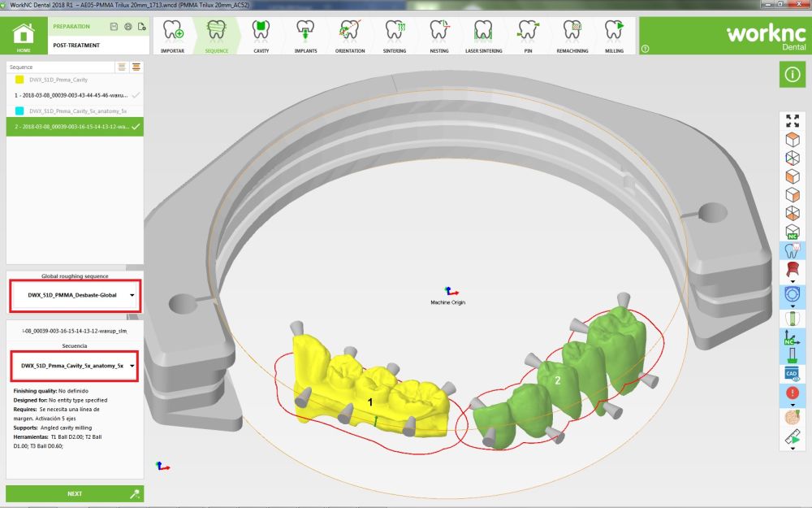Click the save icon beside Preparation
This screenshot has width=812, height=508.
pos(114,27)
